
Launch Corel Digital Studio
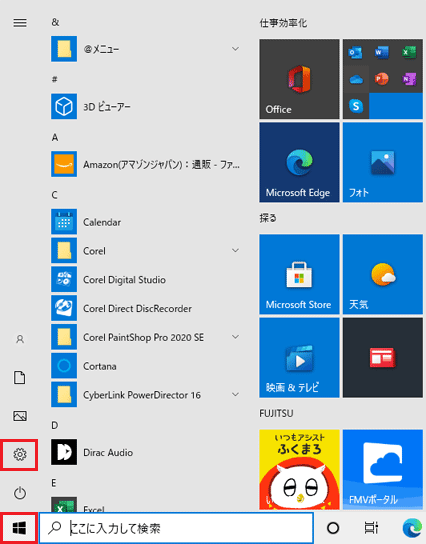tap(146, 279)
